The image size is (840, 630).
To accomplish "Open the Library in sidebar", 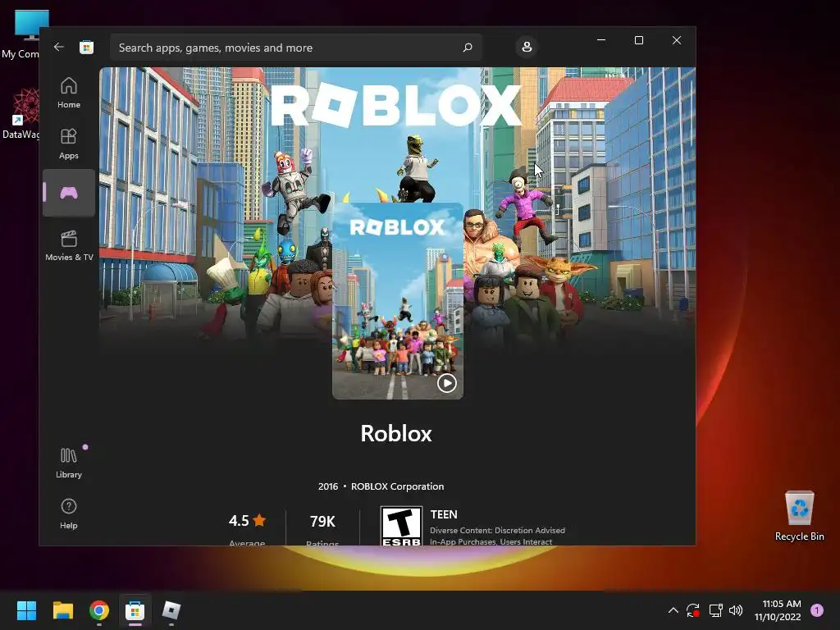I will coord(69,463).
